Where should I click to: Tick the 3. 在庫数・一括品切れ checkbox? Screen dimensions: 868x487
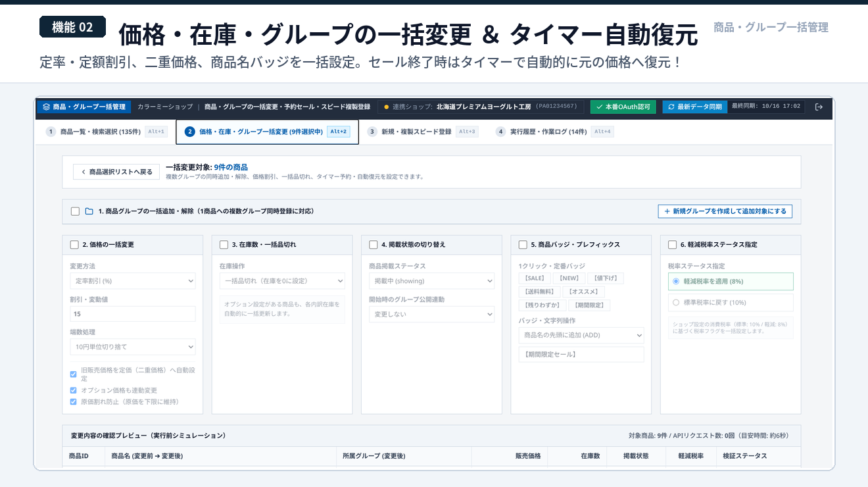(224, 245)
